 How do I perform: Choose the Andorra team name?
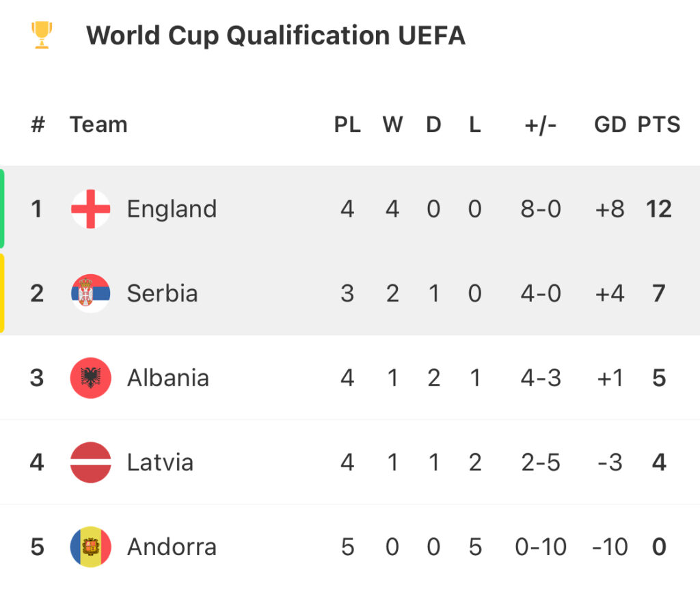[172, 546]
